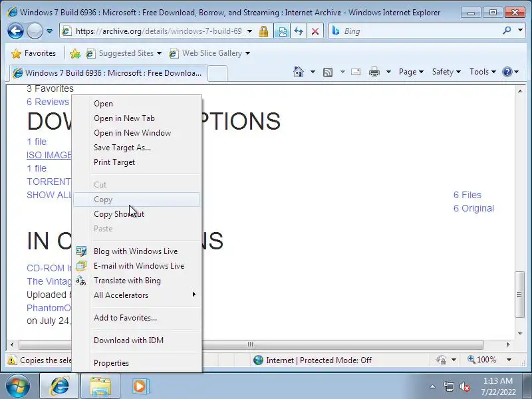The width and height of the screenshot is (532, 399).
Task: Select Save Target As... menu entry
Action: point(136,148)
